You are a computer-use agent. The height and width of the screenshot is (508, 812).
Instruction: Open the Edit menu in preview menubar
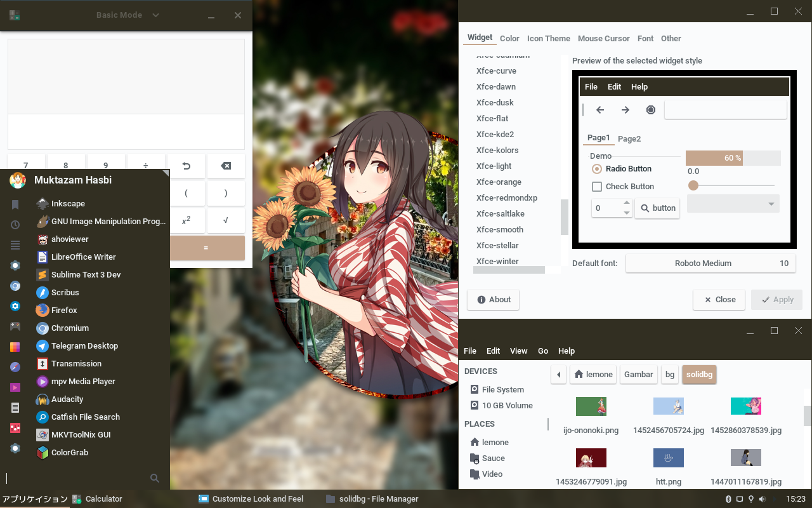[x=614, y=87]
